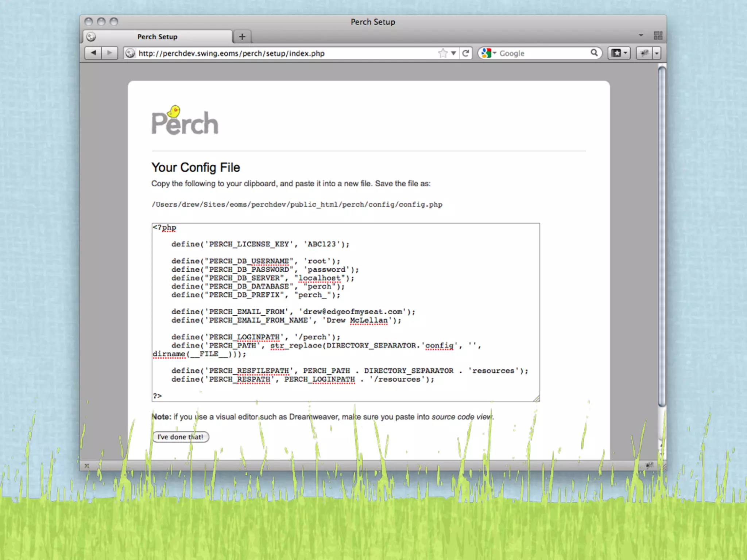Expand the list all tabs arrow
747x560 pixels.
click(641, 35)
